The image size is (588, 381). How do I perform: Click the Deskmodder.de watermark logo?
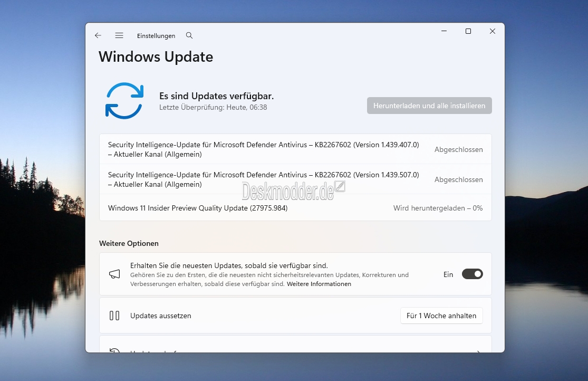tap(293, 191)
